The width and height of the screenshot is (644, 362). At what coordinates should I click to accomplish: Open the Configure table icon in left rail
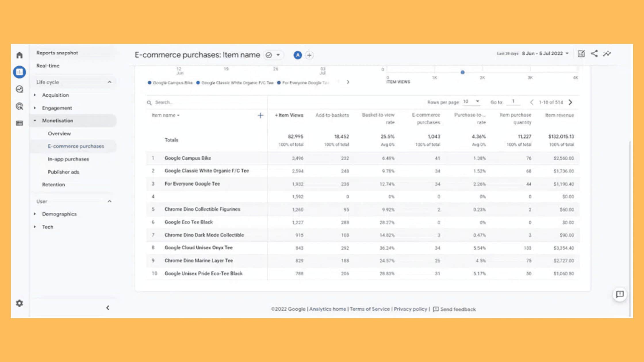(x=19, y=123)
